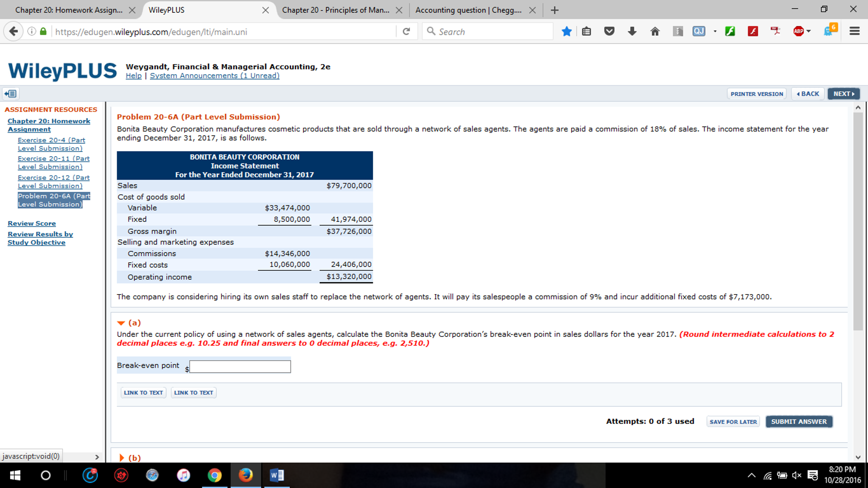The image size is (868, 488).
Task: Click the SUBMIT ANSWER button
Action: click(799, 422)
